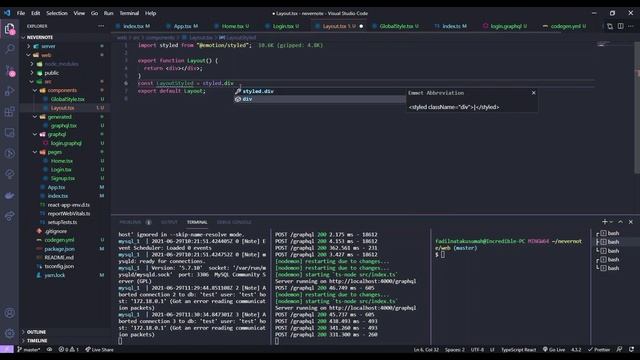The height and width of the screenshot is (360, 640).
Task: Open the editor more actions ellipsis
Action: pos(631,26)
